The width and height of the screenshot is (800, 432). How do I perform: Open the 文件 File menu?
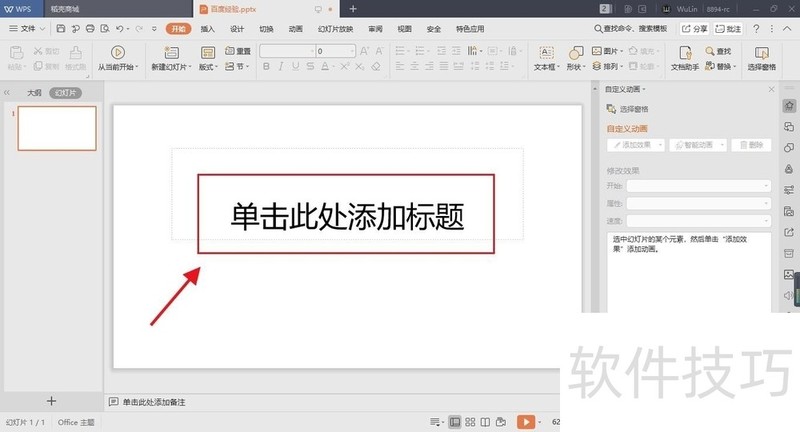27,29
